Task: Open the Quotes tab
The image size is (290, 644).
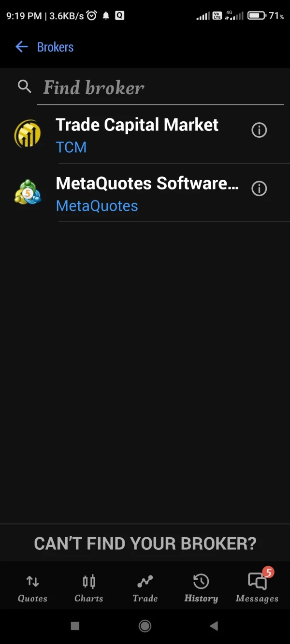Action: pos(32,588)
